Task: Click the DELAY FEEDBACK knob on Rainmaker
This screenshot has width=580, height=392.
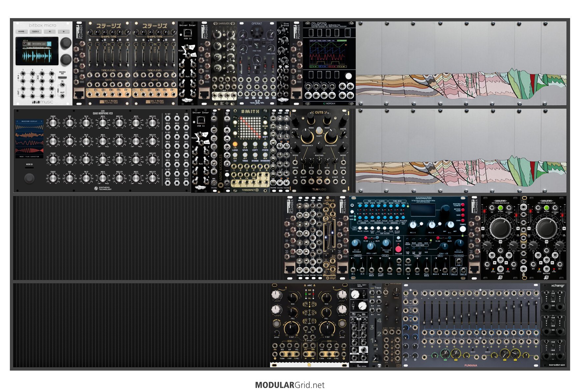Action: click(356, 243)
